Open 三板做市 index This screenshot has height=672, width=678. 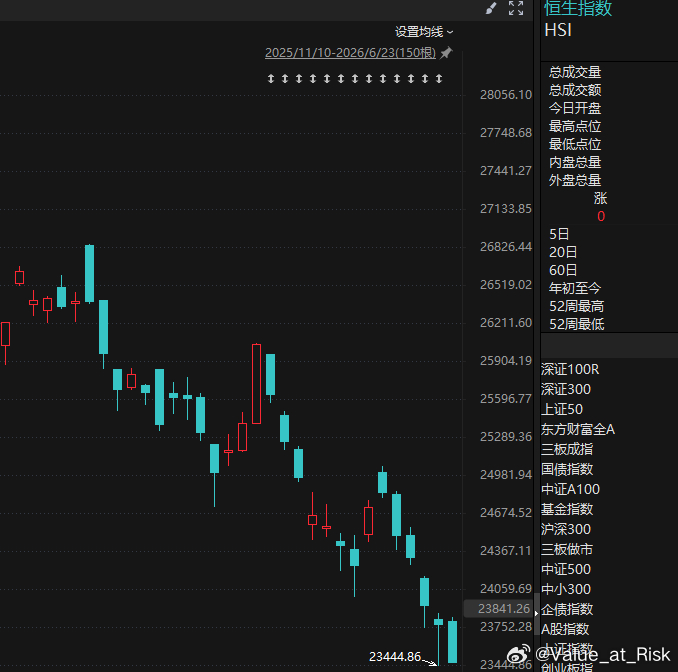point(567,549)
